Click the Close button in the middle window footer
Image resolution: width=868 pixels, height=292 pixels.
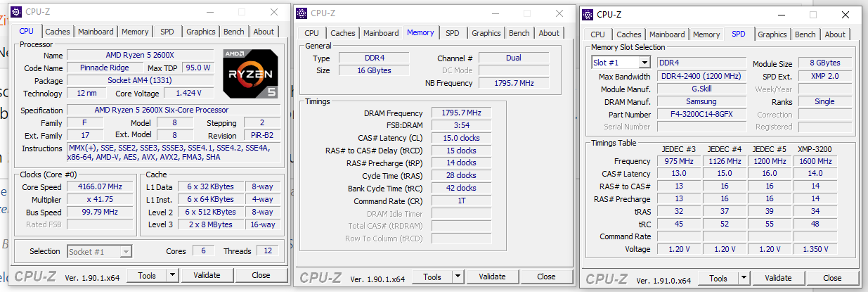pyautogui.click(x=547, y=277)
